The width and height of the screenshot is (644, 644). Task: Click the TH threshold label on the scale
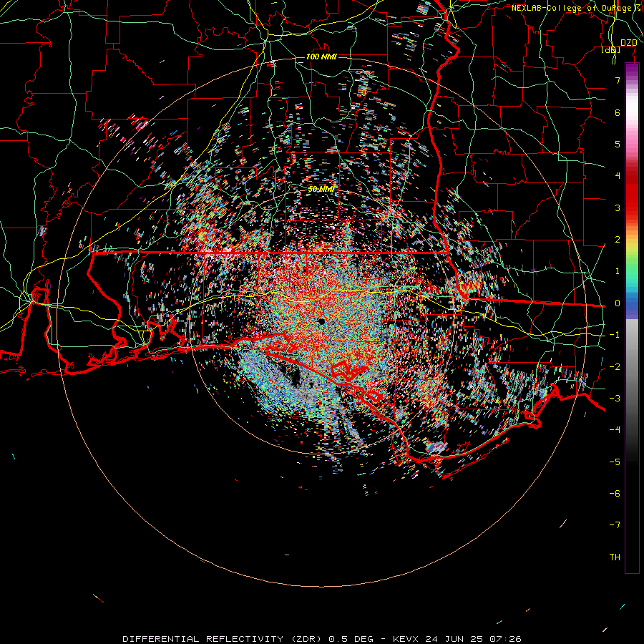click(x=615, y=557)
